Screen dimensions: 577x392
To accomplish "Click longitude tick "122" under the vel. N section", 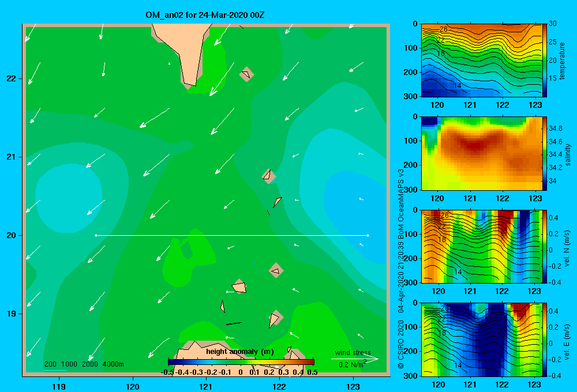I will (502, 291).
